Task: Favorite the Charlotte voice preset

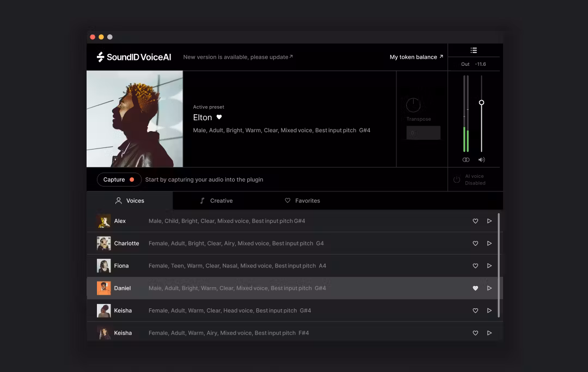Action: pos(475,243)
